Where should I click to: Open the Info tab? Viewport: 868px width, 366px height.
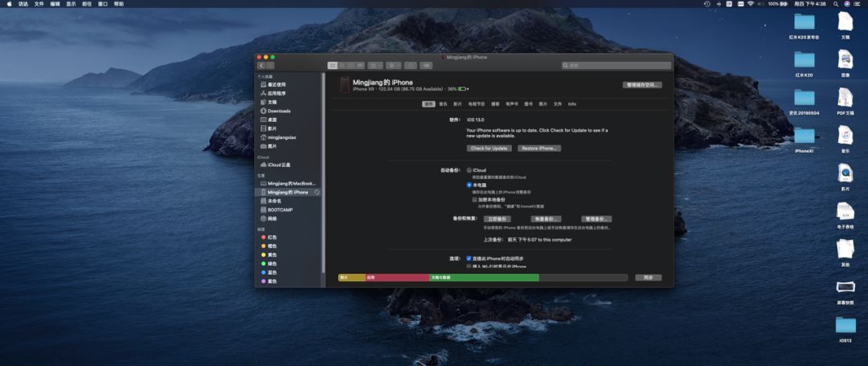tap(571, 104)
